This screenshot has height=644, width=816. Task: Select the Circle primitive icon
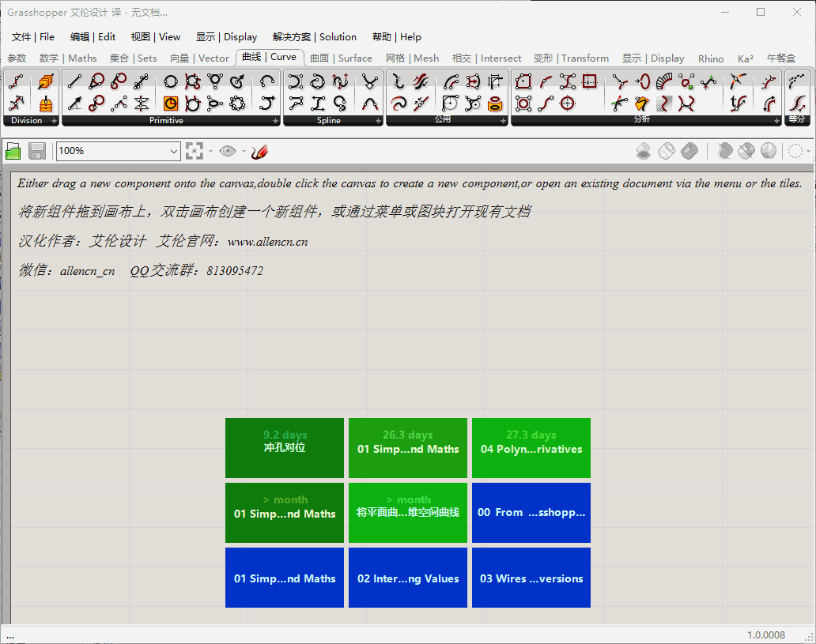[171, 81]
